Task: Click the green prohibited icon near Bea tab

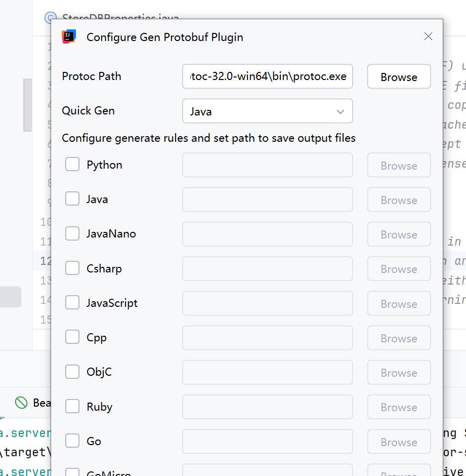Action: [21, 403]
